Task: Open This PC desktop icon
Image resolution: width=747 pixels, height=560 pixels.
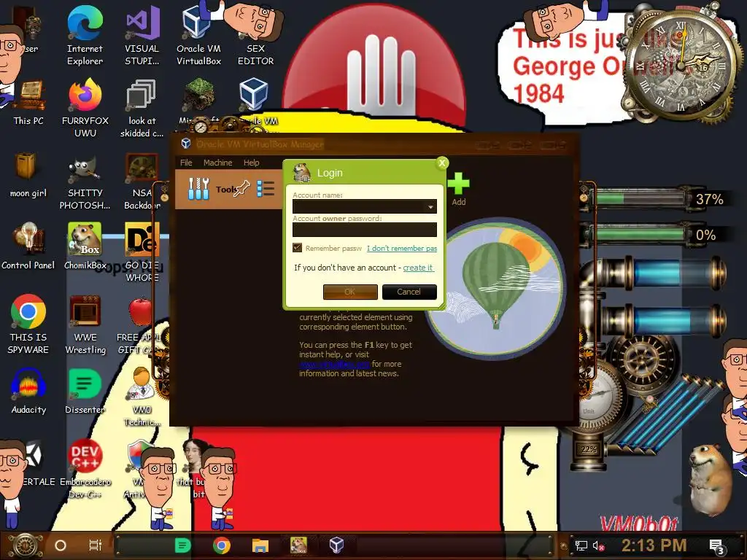Action: coord(28,104)
